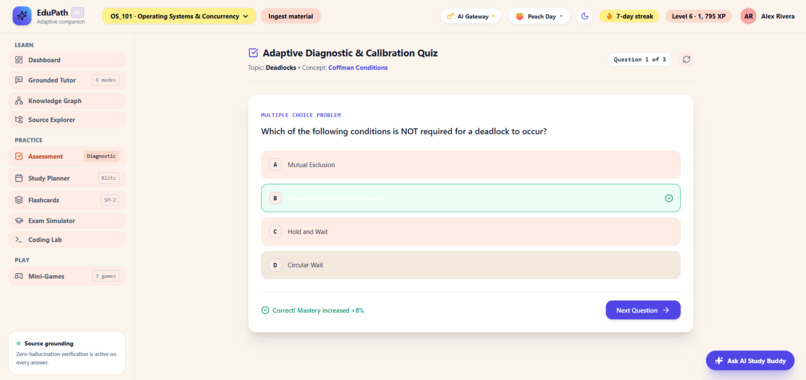Click the quiz title checkbox icon
The image size is (806, 380).
(x=253, y=52)
